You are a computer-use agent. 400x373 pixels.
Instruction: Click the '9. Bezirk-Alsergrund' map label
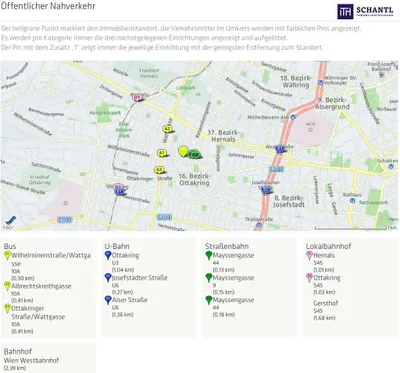tap(333, 103)
